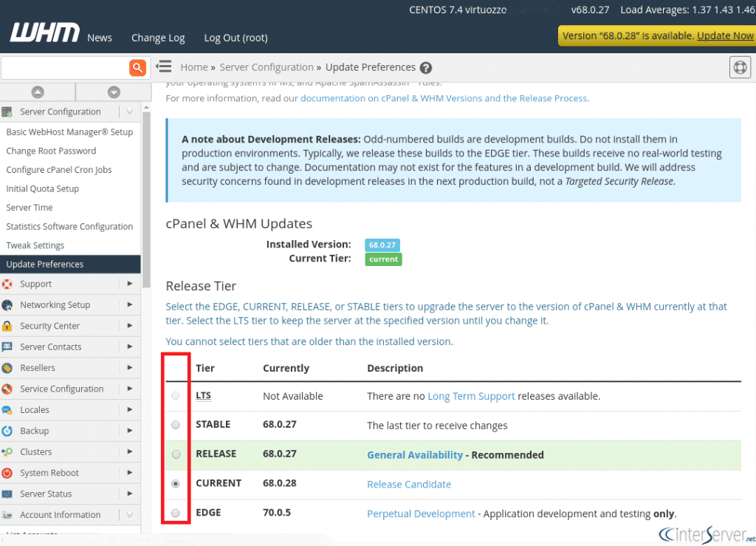Click the System Reboot power icon
Screen dimensions: 756x546
point(7,473)
